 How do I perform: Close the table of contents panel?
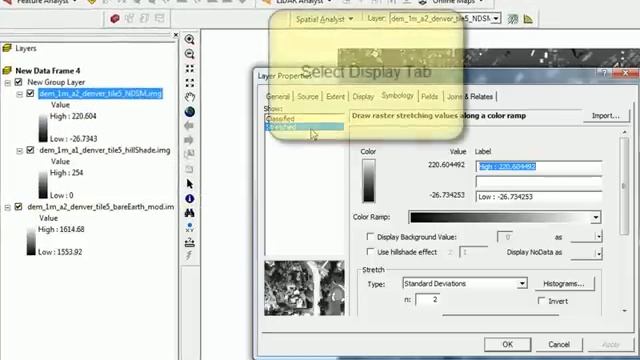coord(176,35)
